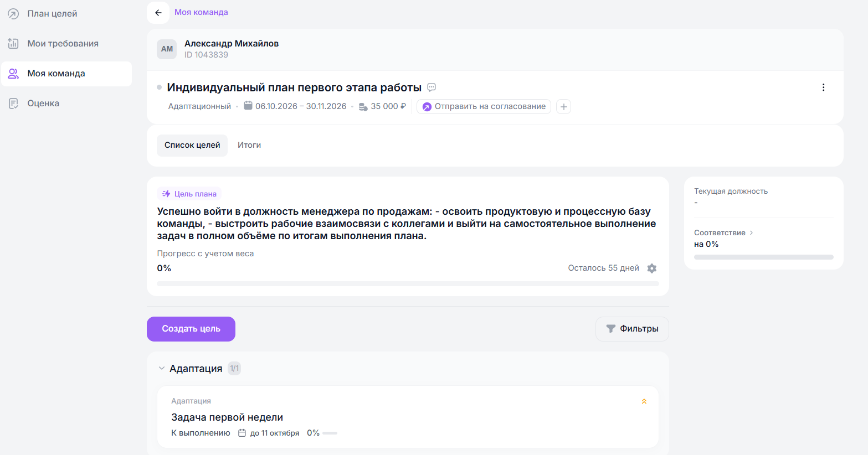This screenshot has width=868, height=455.
Task: Click the plus button after Отправить на согласование
Action: (564, 107)
